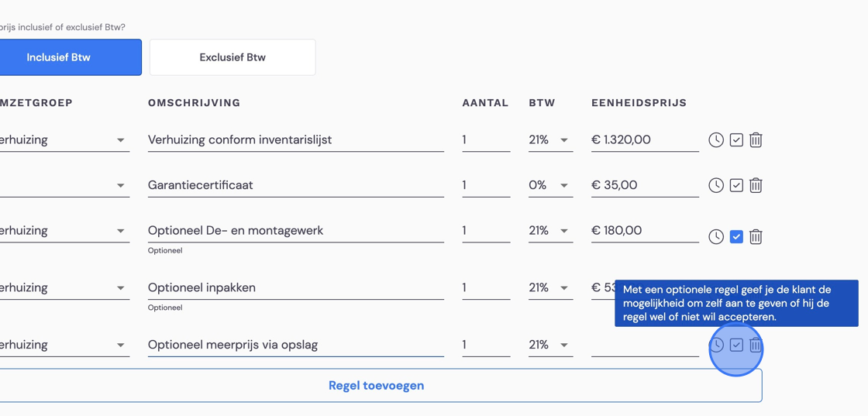Click clock icon on De- en montagewerk row
Screen dimensions: 868x416
coord(716,237)
